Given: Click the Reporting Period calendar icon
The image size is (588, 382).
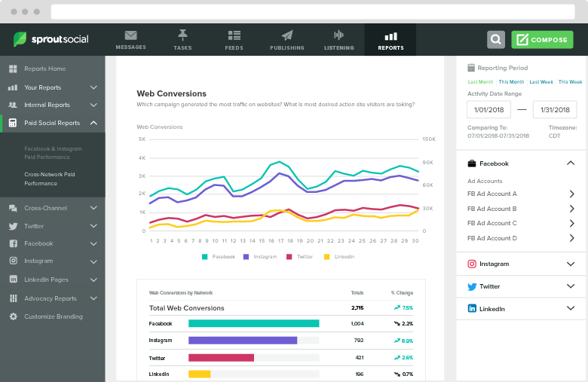Looking at the screenshot, I should click(471, 68).
